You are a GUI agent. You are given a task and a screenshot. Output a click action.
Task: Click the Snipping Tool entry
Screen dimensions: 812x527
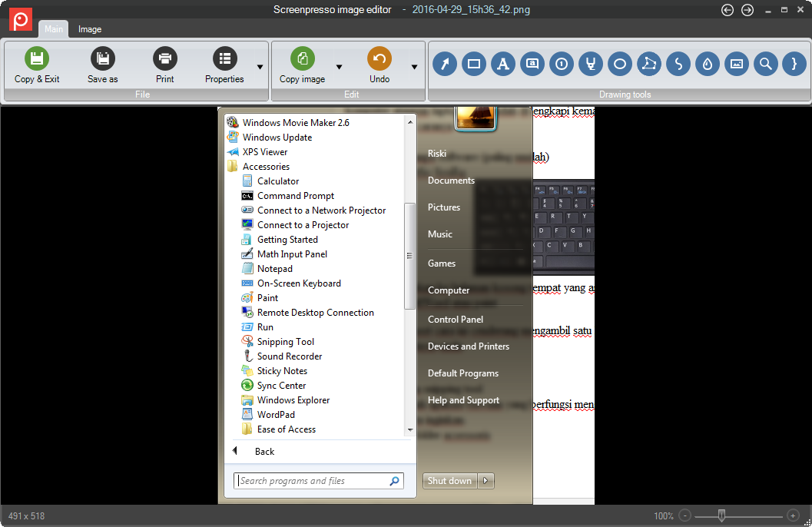(285, 342)
